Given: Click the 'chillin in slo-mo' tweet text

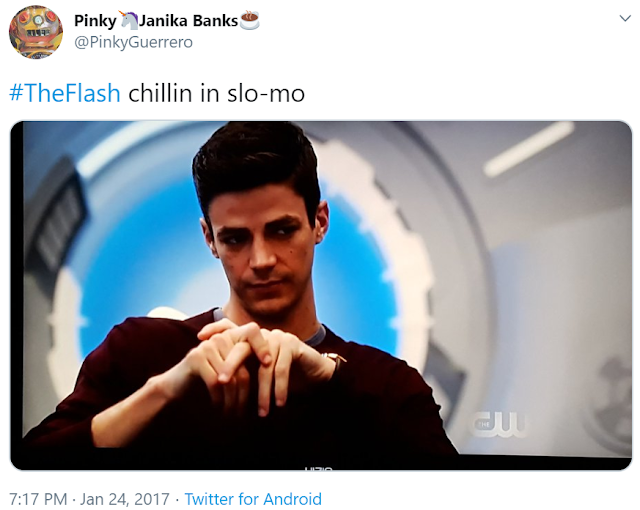Looking at the screenshot, I should [217, 93].
